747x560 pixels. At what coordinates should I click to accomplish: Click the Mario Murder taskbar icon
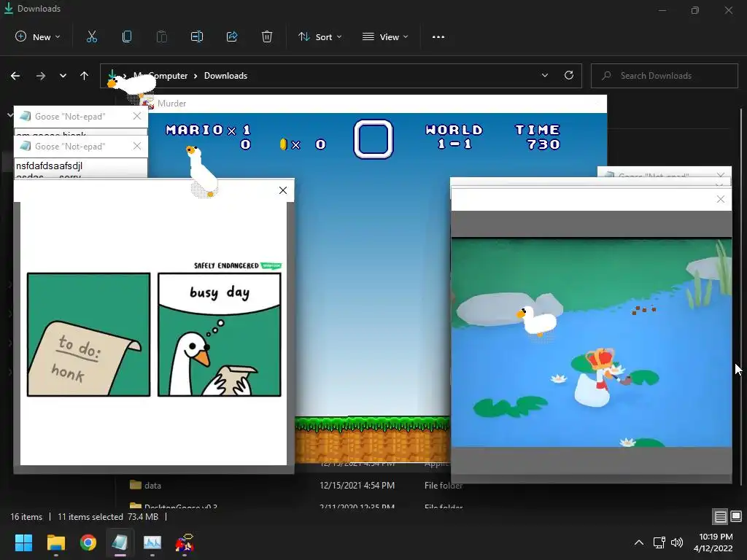(x=185, y=542)
